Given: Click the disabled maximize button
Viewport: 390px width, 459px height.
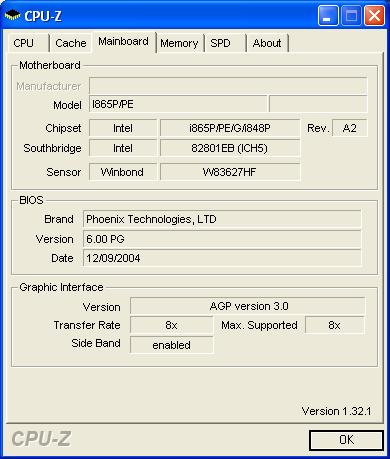Looking at the screenshot, I should (351, 16).
